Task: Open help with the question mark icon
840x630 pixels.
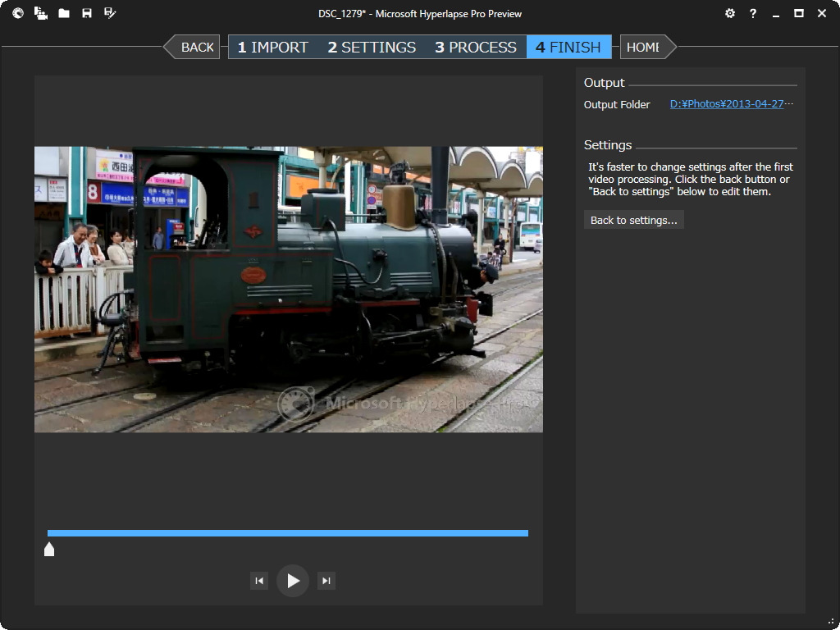Action: tap(753, 13)
